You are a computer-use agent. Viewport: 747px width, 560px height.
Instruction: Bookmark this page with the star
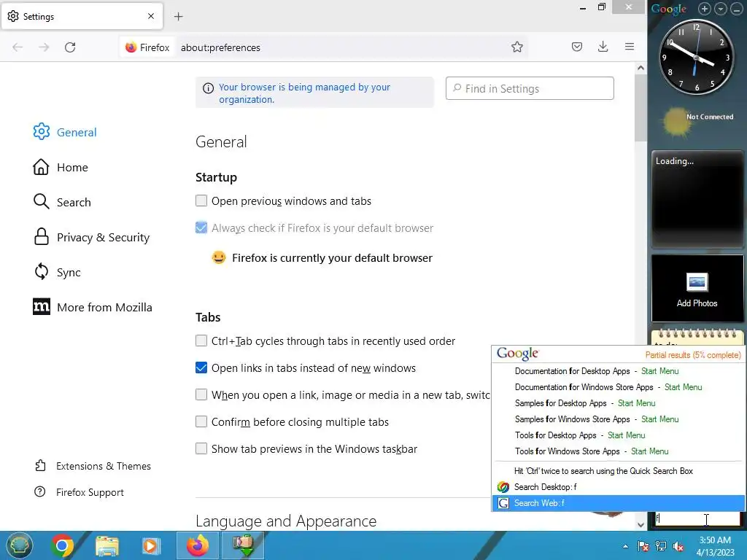pos(517,47)
